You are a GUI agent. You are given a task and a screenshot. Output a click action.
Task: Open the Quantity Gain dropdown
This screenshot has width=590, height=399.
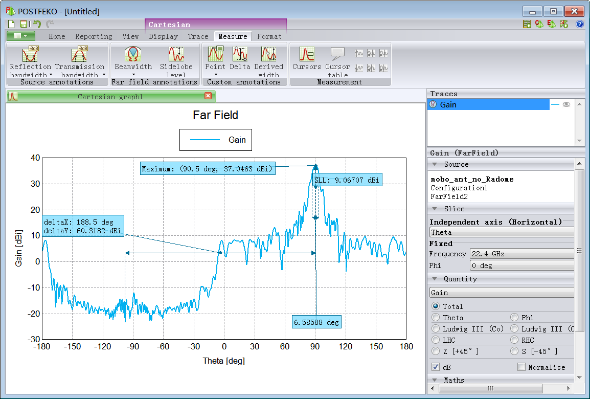click(502, 292)
